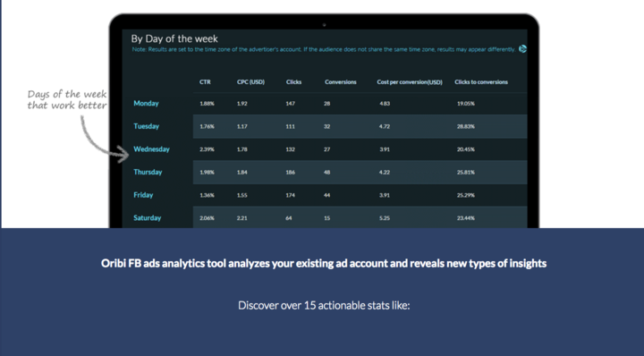Screen dimensions: 644x356
Task: Click Friday's clicks value 174
Action: [x=291, y=196]
